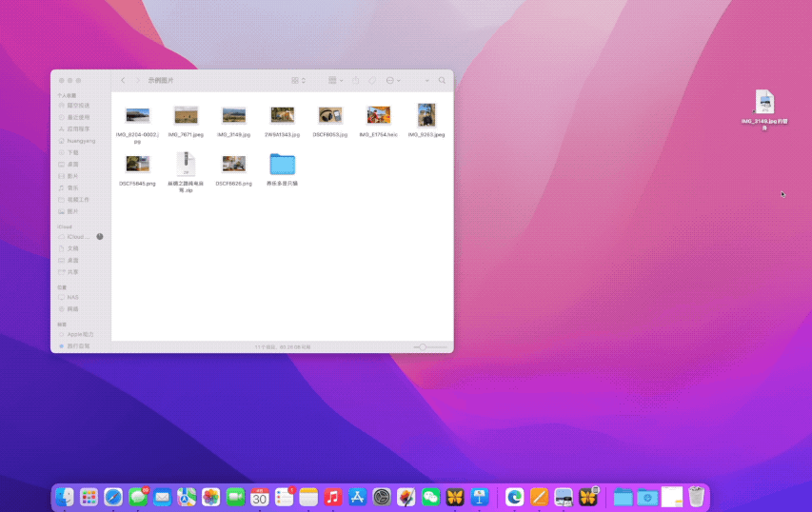The image size is (812, 512).
Task: Open Trash from the Dock
Action: 697,496
